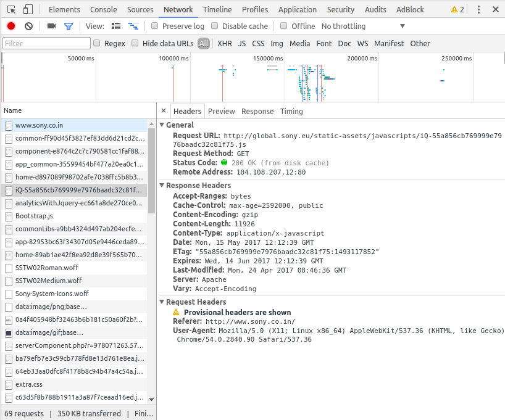Open DevTools three-dot customize menu
Image resolution: width=505 pixels, height=420 pixels.
(x=478, y=10)
